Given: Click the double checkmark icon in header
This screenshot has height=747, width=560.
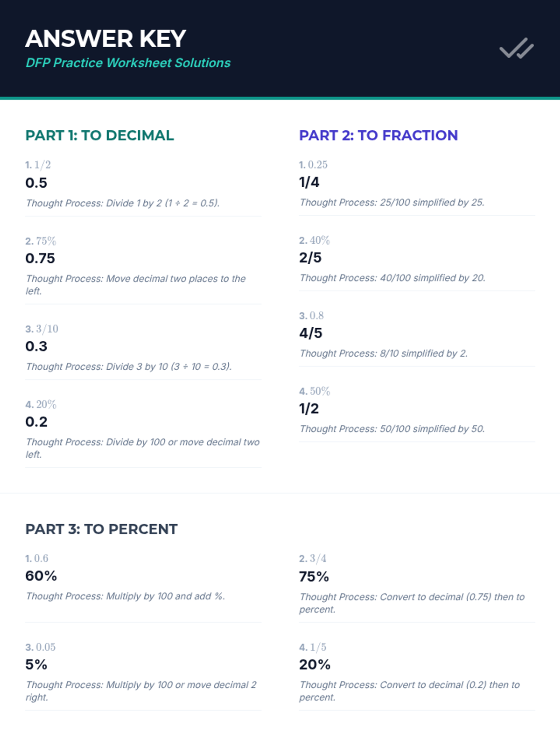Looking at the screenshot, I should pyautogui.click(x=517, y=48).
